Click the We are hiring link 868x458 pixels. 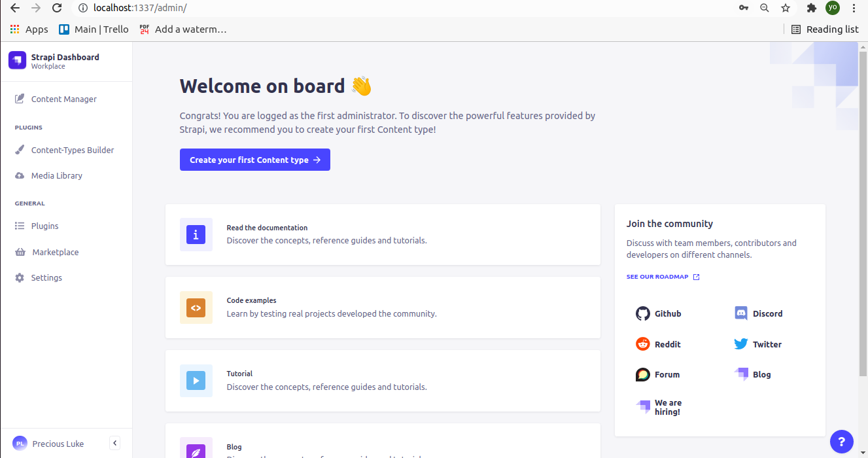pos(659,407)
